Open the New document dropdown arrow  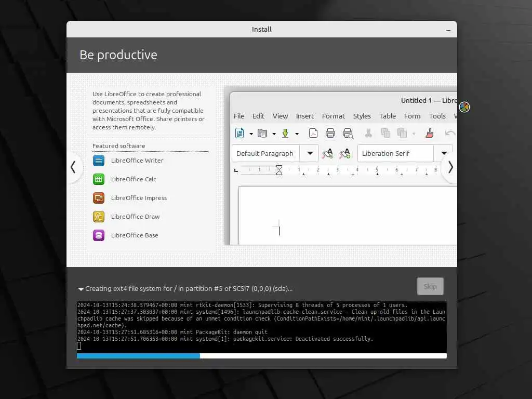[x=251, y=134]
